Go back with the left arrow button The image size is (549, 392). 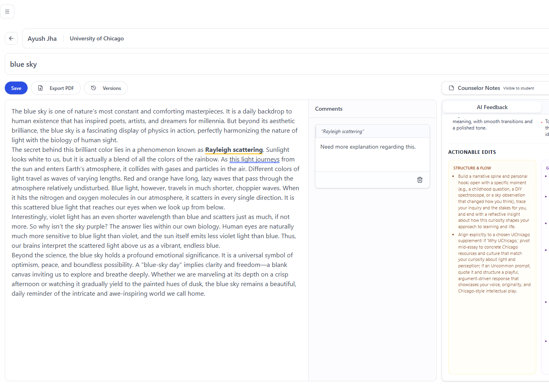(x=11, y=38)
